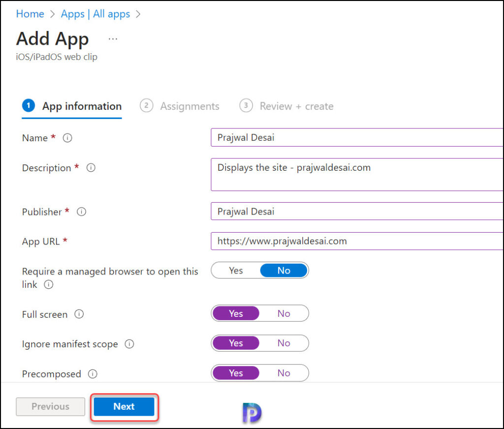Click the Previous button
The height and width of the screenshot is (429, 504).
click(x=51, y=406)
